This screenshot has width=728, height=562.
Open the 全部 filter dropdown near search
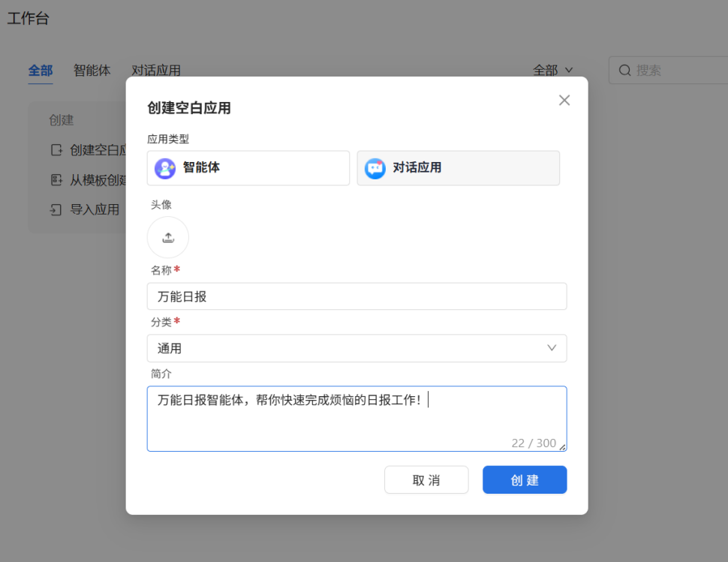tap(552, 71)
